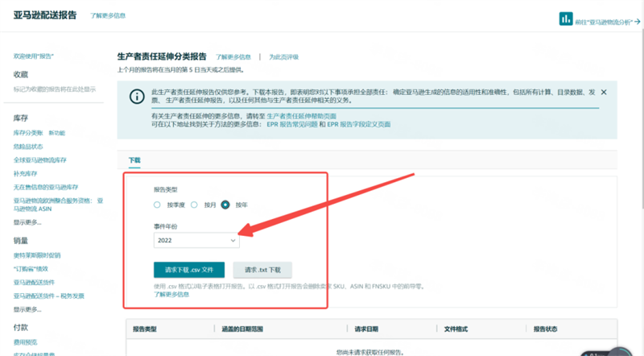Open 亚马逊物流欧洲整合服务资格 ASIN report

pos(58,205)
